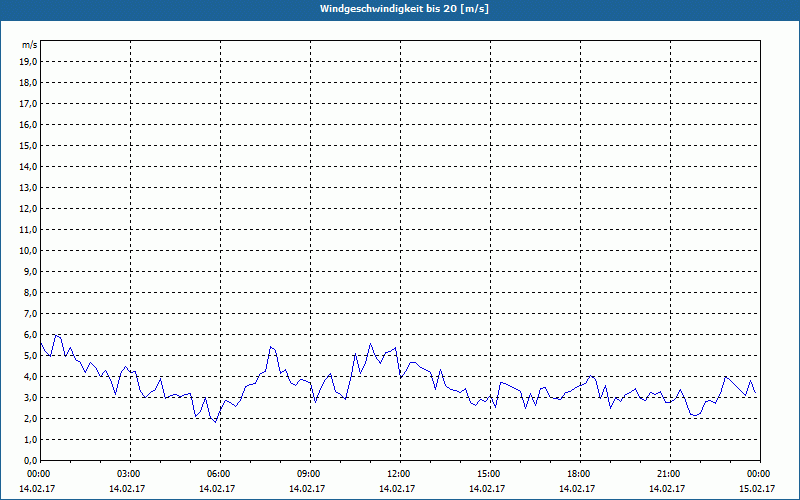
Task: Click the 06:00 time label
Action: coord(220,474)
